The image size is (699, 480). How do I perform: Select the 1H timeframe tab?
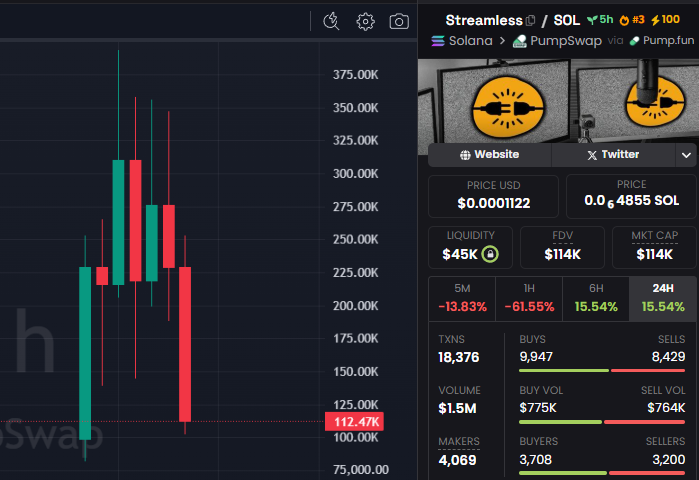click(x=529, y=298)
